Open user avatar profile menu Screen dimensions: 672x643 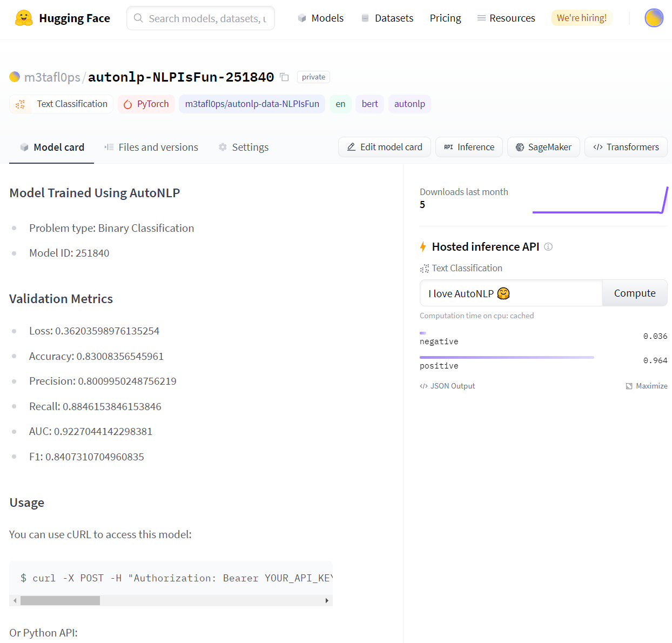tap(654, 18)
